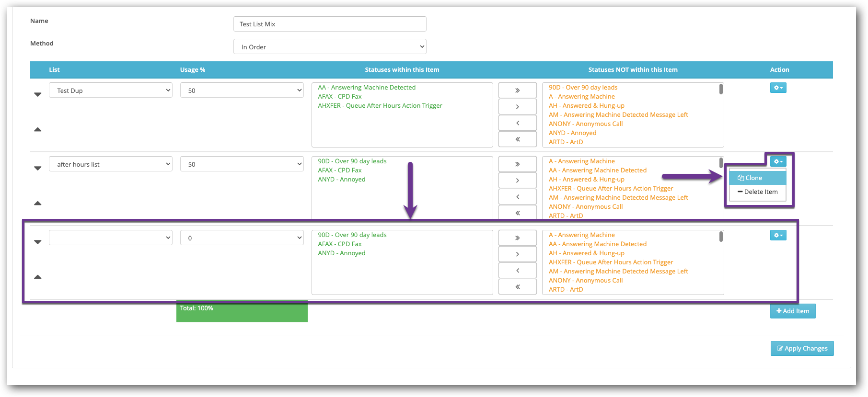This screenshot has width=868, height=397.
Task: Open the Method dropdown showing In Order
Action: point(330,47)
